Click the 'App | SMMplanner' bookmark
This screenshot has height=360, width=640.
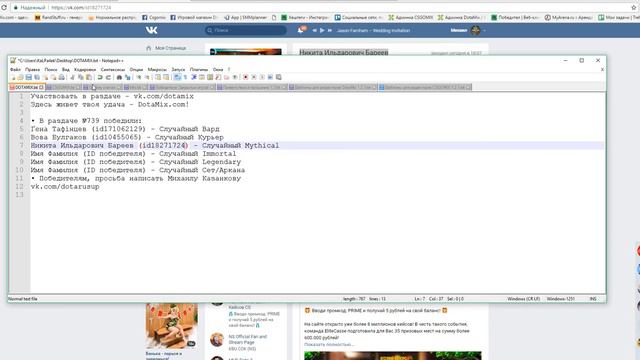click(245, 18)
